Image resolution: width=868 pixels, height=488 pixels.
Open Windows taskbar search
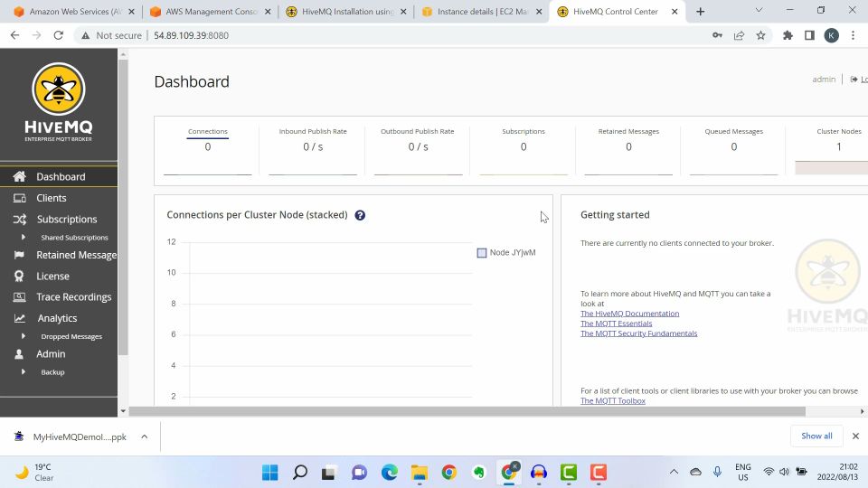pyautogui.click(x=300, y=473)
